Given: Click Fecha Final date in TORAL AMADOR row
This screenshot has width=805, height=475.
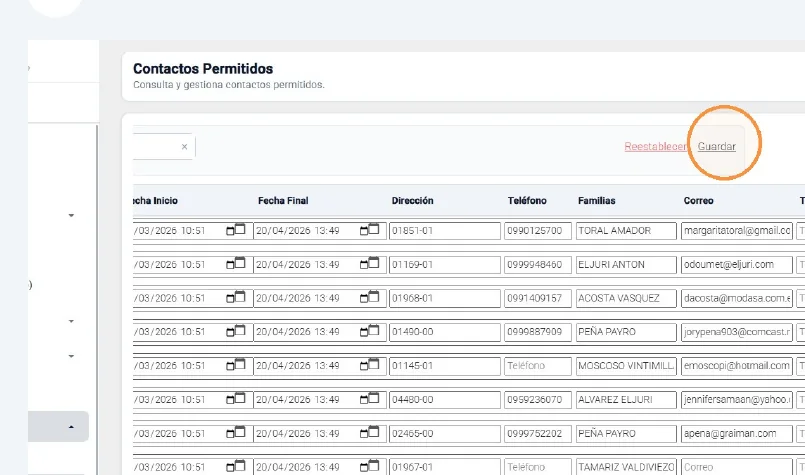Looking at the screenshot, I should click(298, 231).
